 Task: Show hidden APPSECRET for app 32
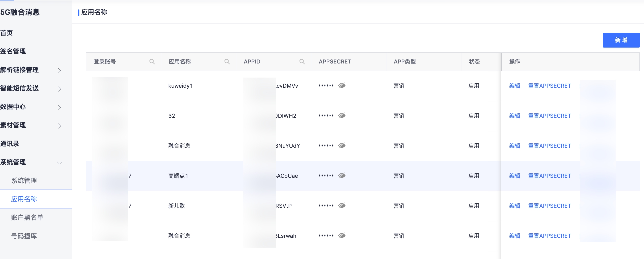click(342, 115)
